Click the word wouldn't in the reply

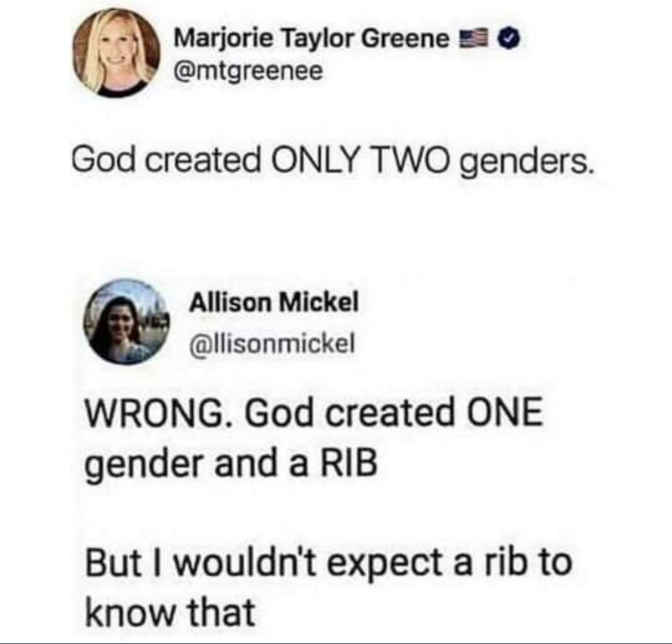[x=246, y=561]
